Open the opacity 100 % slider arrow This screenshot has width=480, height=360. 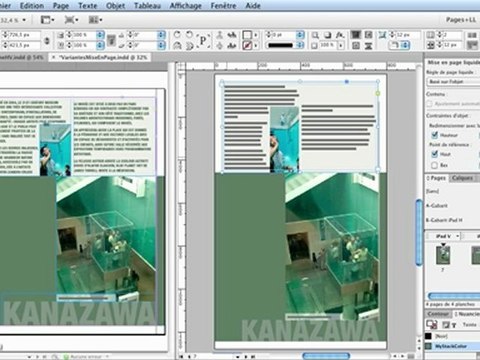click(341, 45)
